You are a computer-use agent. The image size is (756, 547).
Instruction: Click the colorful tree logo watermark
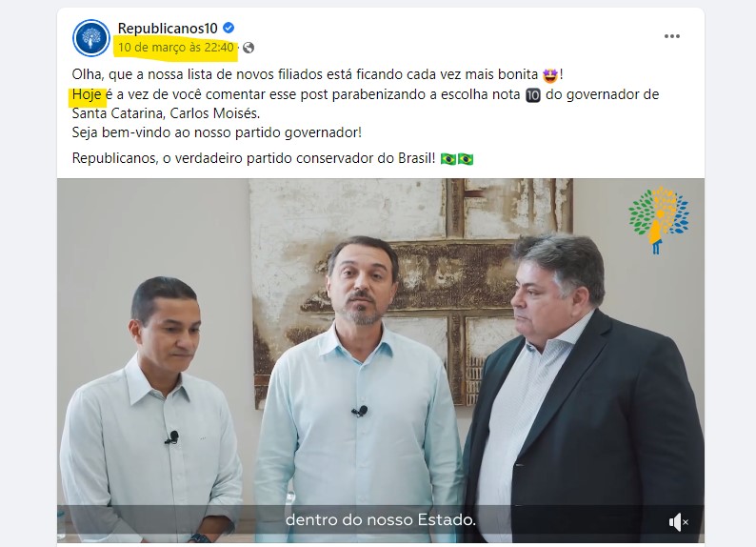[659, 220]
